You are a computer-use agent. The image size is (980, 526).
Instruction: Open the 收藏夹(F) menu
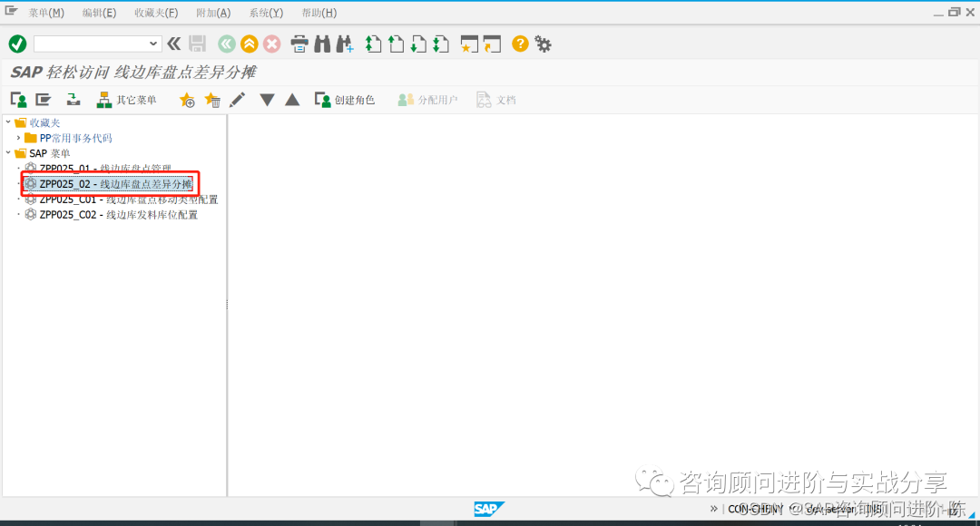(156, 13)
